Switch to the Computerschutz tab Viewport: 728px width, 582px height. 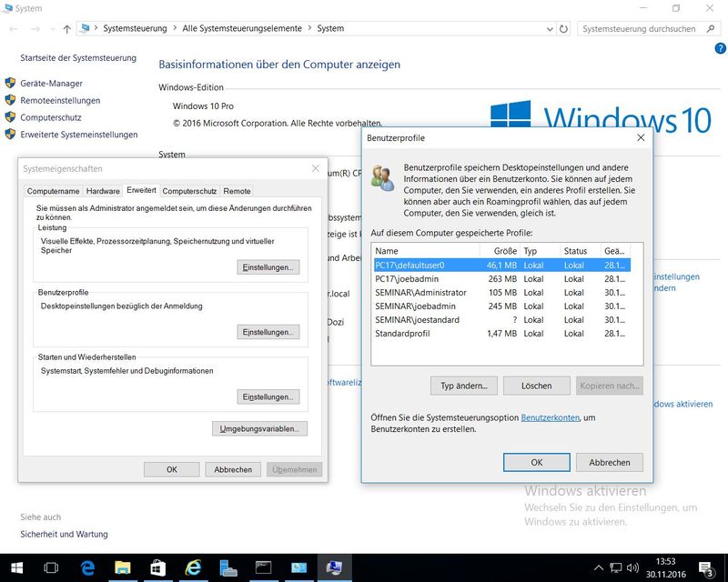pyautogui.click(x=189, y=191)
